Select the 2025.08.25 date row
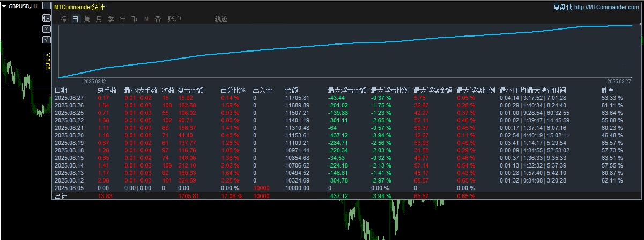 pos(69,113)
